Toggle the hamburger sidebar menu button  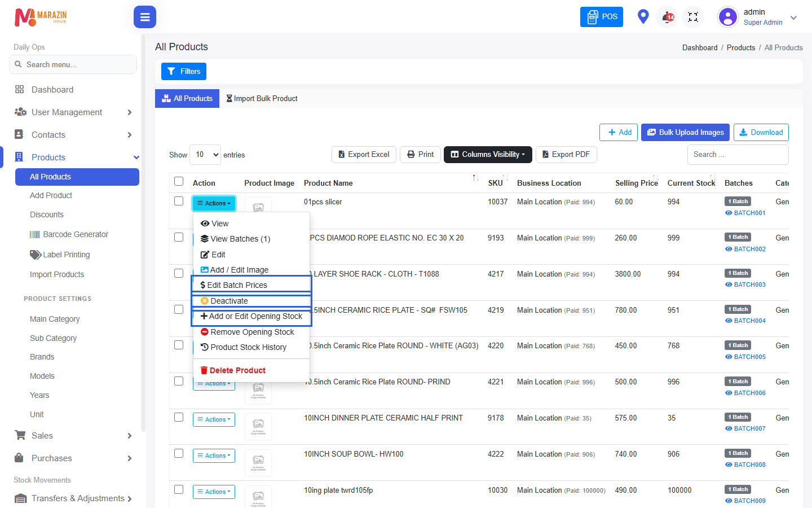tap(145, 17)
